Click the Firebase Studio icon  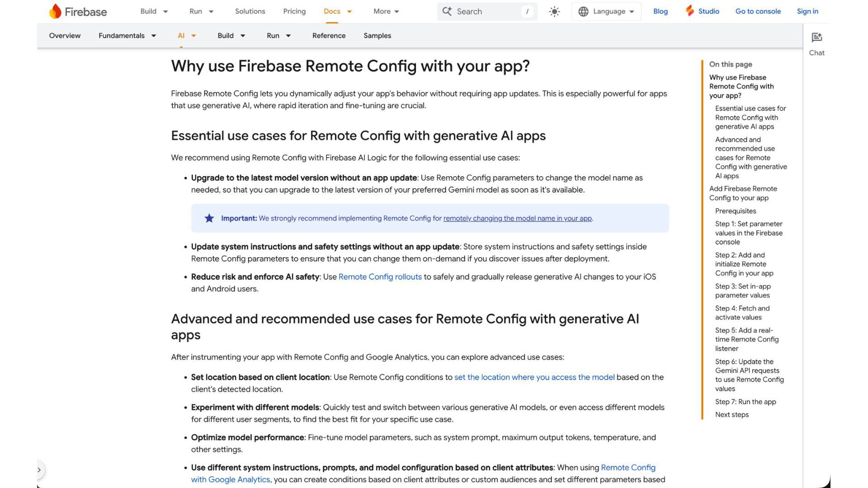click(690, 11)
